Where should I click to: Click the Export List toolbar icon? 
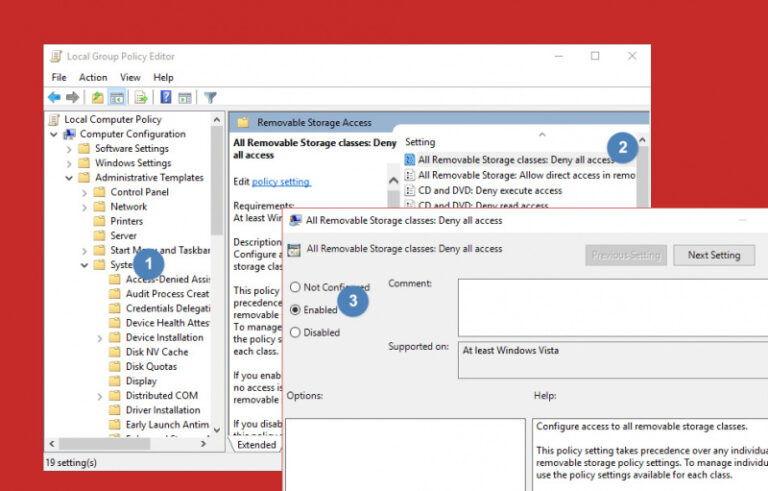(141, 97)
